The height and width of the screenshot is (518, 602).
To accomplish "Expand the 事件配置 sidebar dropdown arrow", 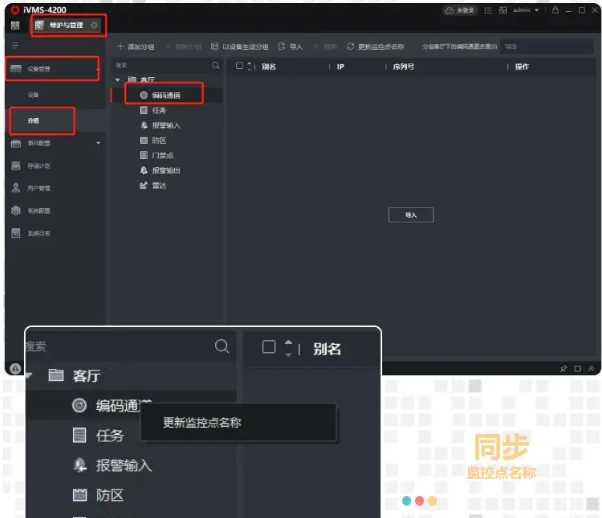I will (x=98, y=144).
